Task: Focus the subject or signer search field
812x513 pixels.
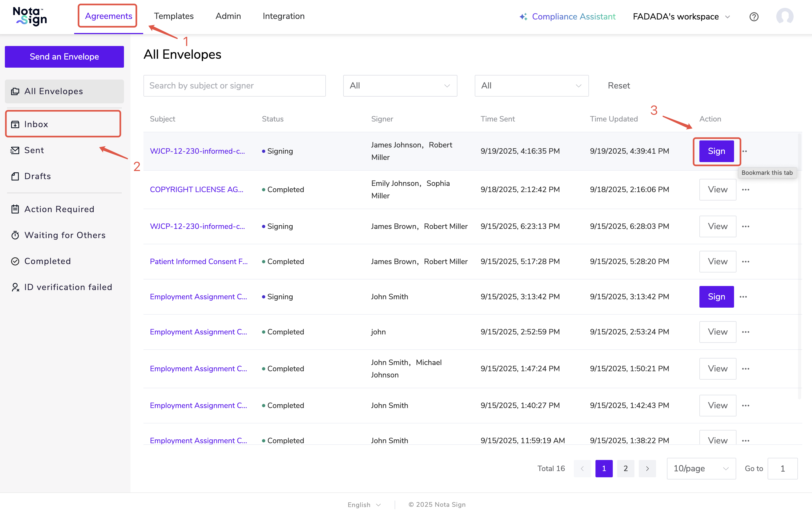Action: [234, 85]
